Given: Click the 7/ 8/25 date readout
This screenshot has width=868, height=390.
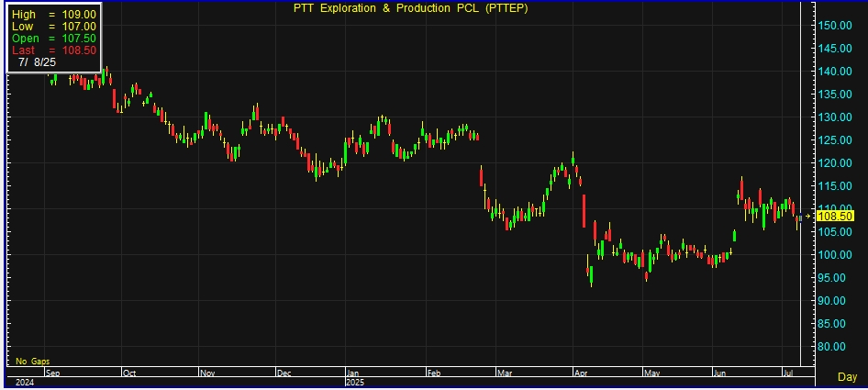Looking at the screenshot, I should (x=37, y=62).
